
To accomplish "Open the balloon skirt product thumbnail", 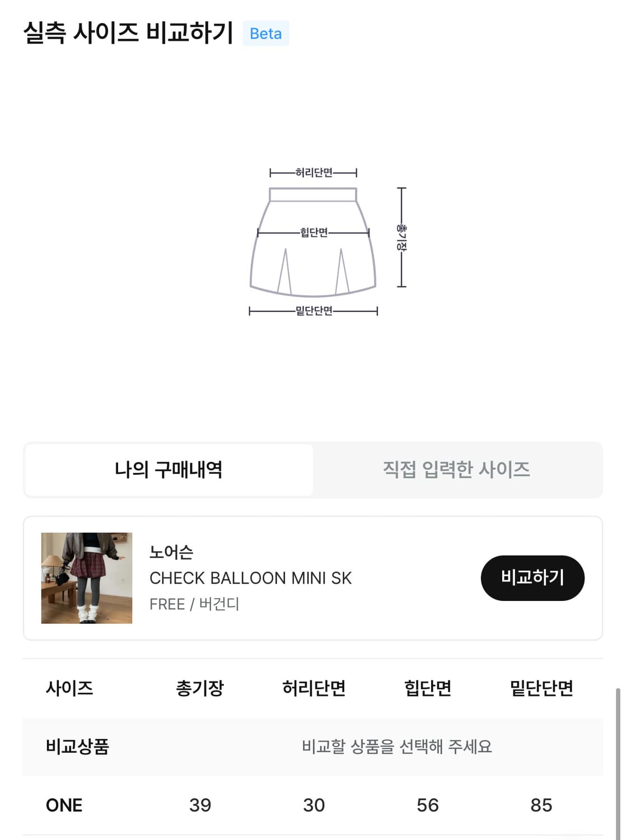I will [x=87, y=578].
